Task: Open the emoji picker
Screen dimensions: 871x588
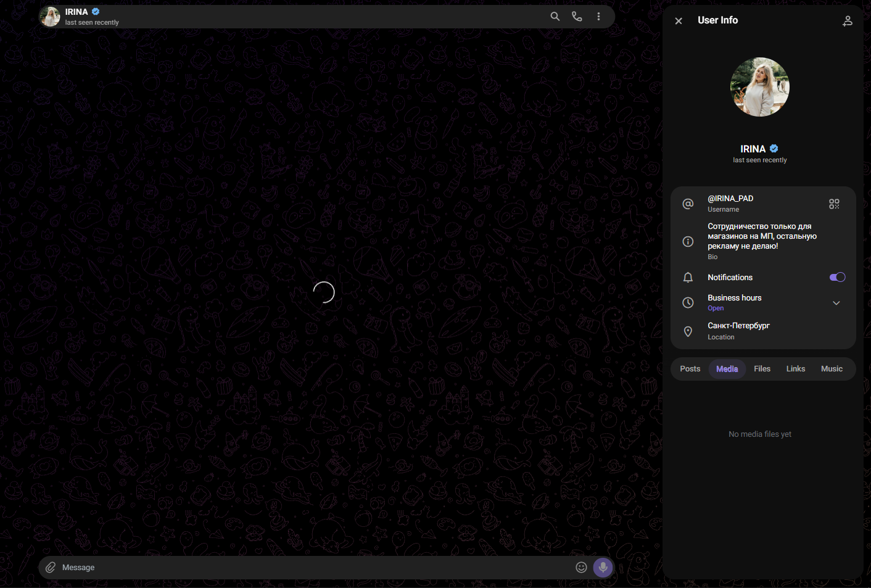Action: [x=581, y=567]
